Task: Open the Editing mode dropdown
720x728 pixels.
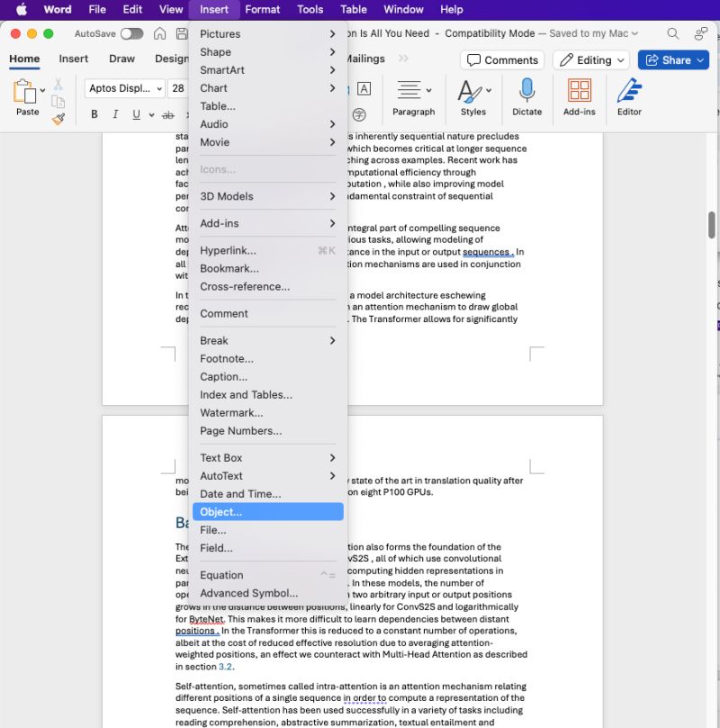Action: click(590, 59)
